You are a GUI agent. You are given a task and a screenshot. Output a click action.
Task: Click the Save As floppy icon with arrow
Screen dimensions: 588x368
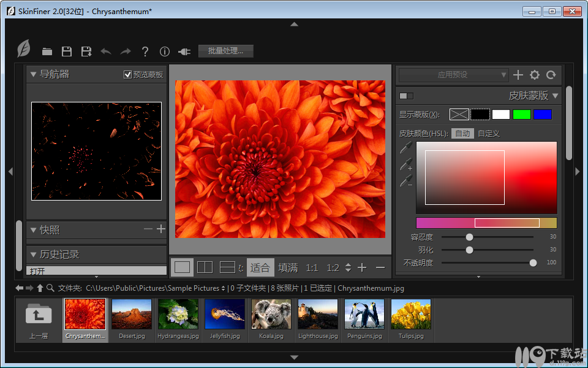click(86, 52)
